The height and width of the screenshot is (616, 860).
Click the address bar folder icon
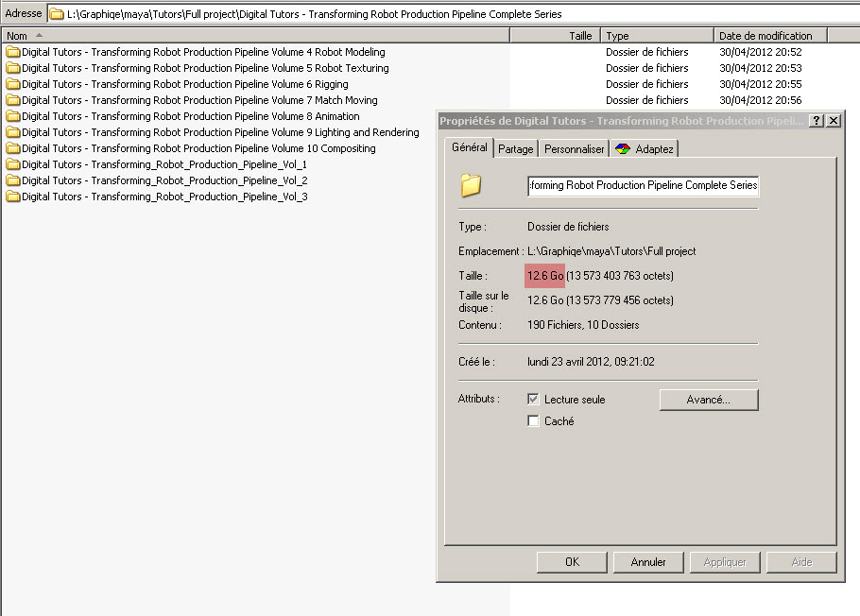pos(57,14)
